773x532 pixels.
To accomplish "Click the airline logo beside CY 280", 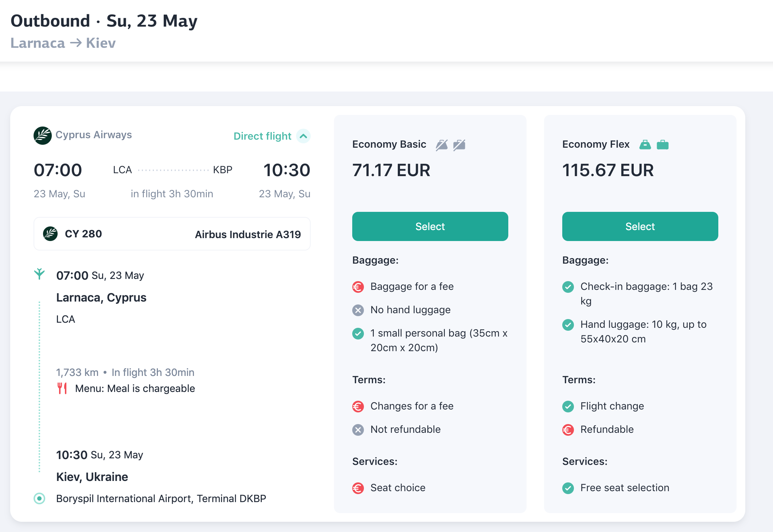I will click(50, 234).
